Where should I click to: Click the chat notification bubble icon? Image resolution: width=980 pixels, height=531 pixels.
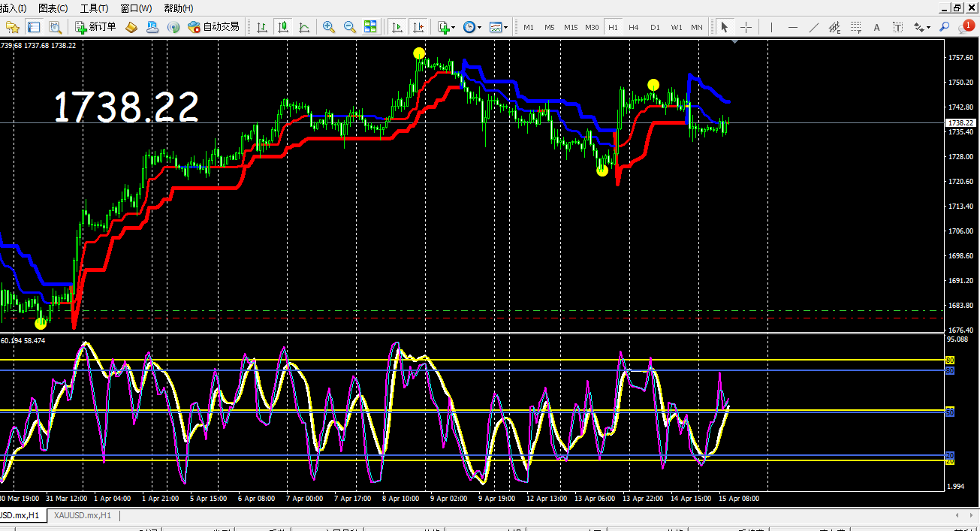[965, 27]
